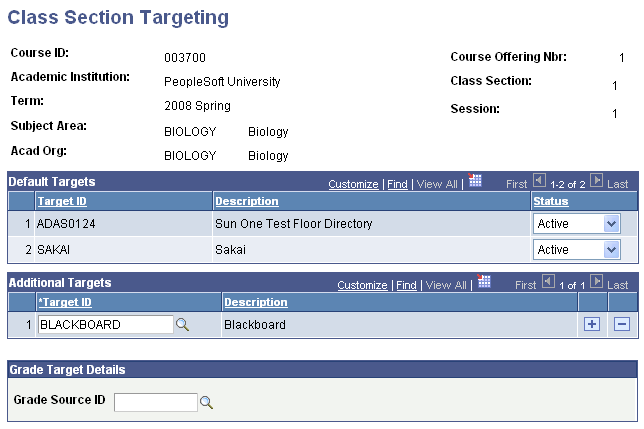This screenshot has width=644, height=429.
Task: Click the Additional Targets download-to-spreadsheet grid icon
Action: 484,281
